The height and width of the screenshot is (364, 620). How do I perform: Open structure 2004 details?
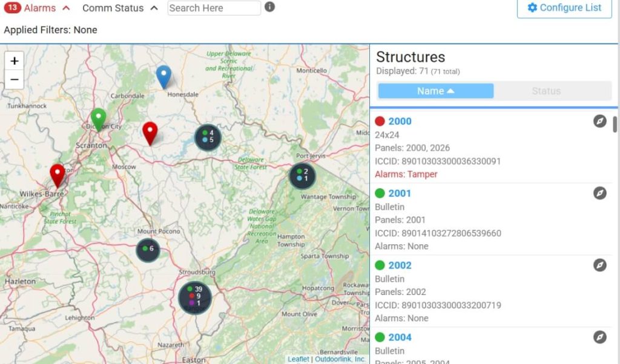click(400, 337)
